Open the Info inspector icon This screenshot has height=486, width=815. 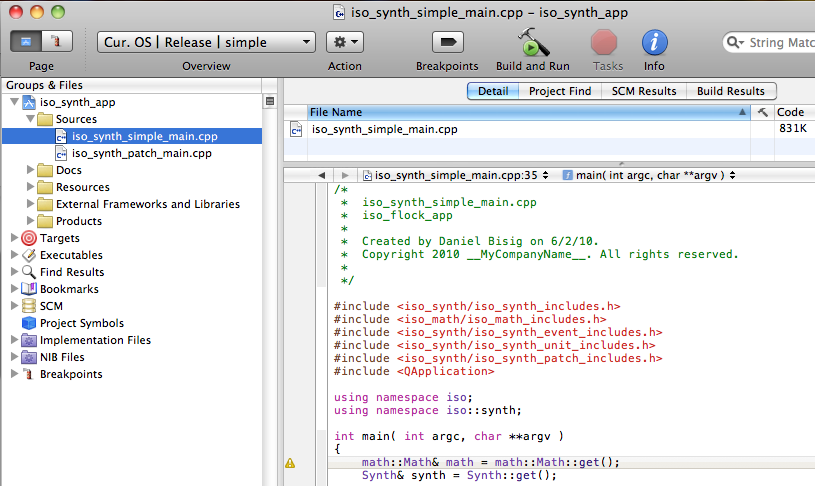coord(654,43)
